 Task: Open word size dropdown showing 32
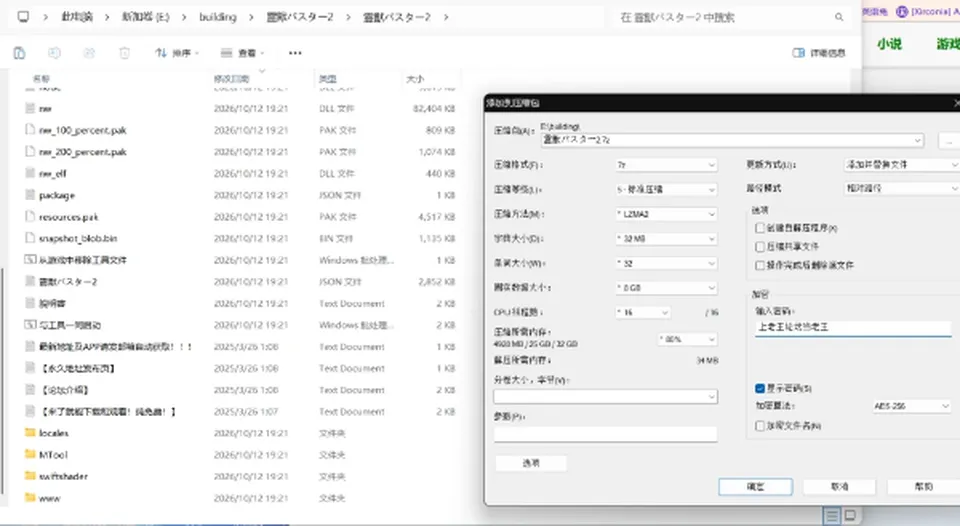click(x=666, y=263)
